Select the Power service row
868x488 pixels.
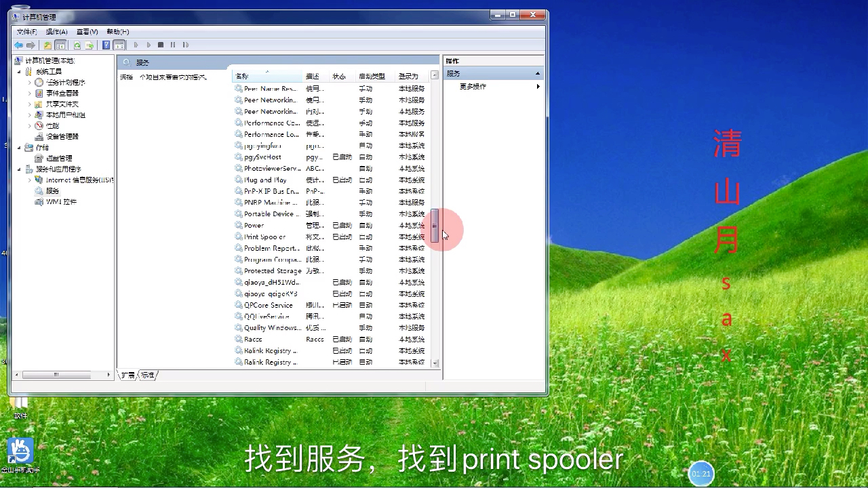331,226
